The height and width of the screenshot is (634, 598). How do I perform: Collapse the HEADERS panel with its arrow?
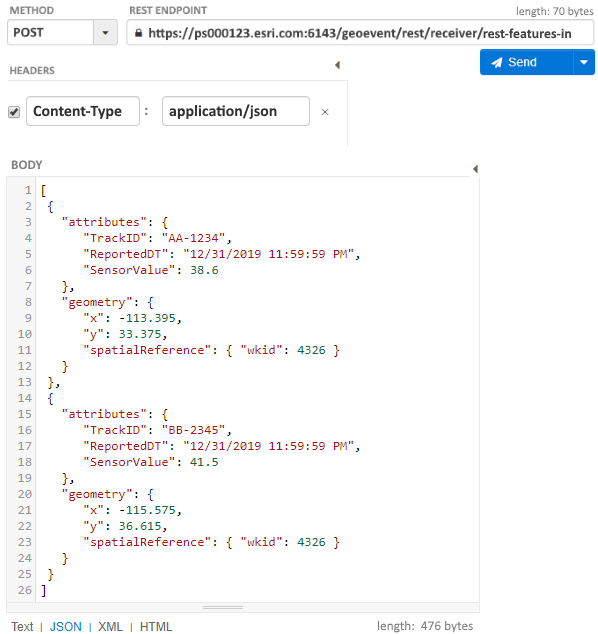coord(338,65)
